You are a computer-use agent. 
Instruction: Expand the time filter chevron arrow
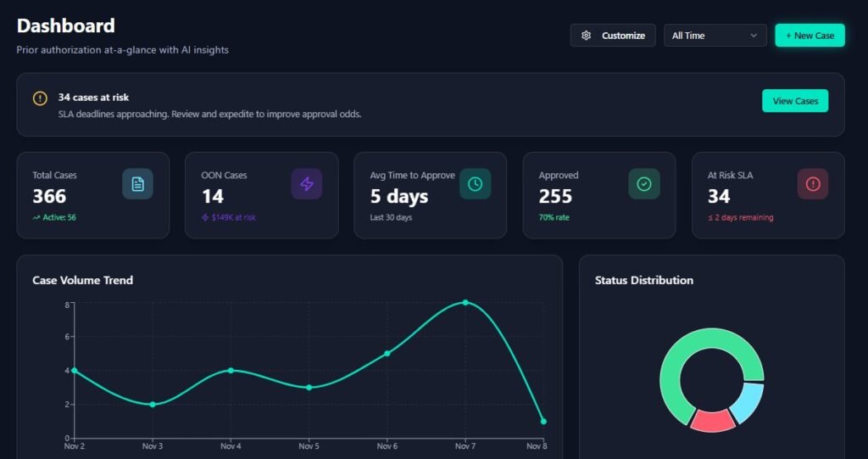(x=754, y=36)
